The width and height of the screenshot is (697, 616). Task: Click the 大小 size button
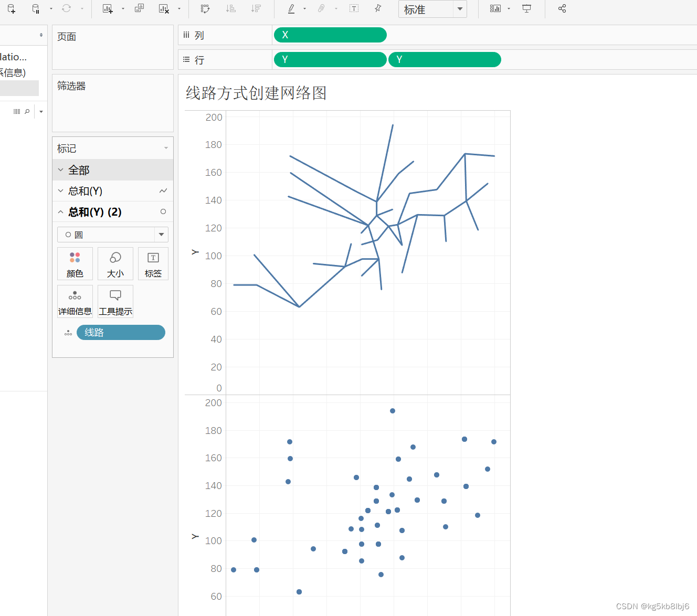coord(115,264)
